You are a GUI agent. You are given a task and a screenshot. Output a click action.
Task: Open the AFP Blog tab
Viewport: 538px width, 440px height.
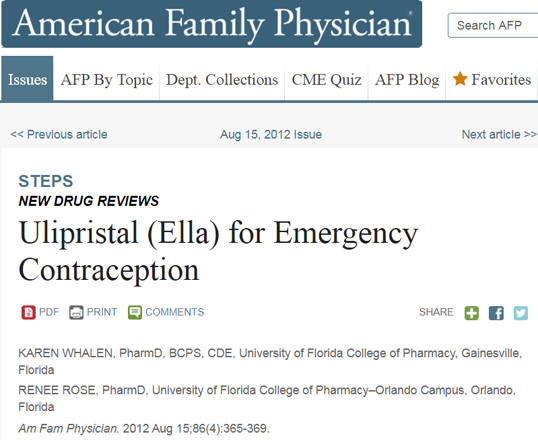(x=407, y=79)
